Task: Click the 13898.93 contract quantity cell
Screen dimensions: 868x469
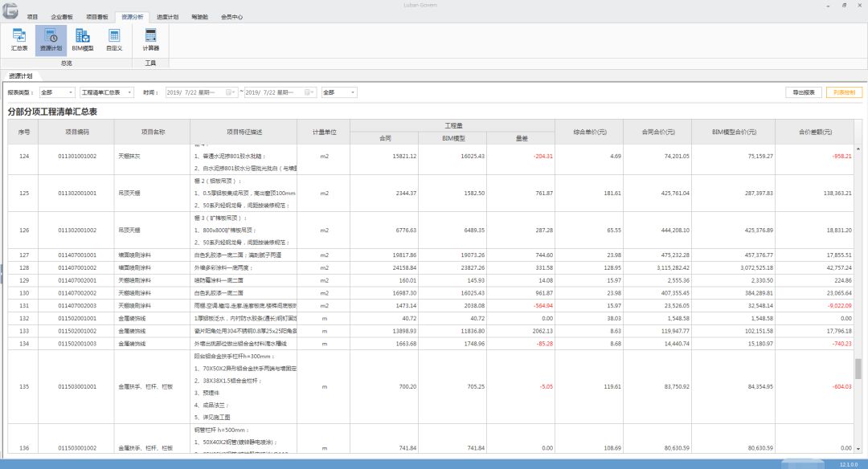Action: coord(385,332)
